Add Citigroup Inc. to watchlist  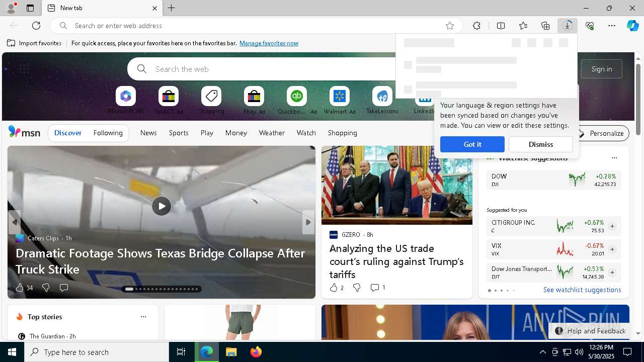(x=612, y=226)
